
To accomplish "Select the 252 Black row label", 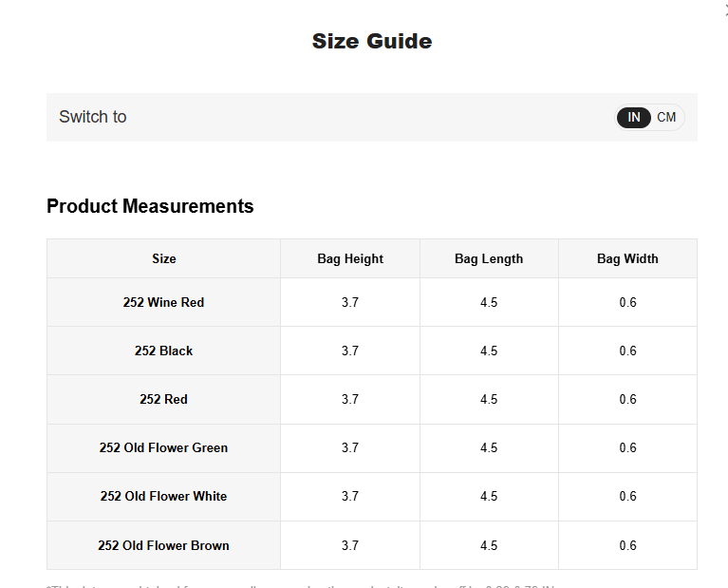I will pyautogui.click(x=163, y=351).
